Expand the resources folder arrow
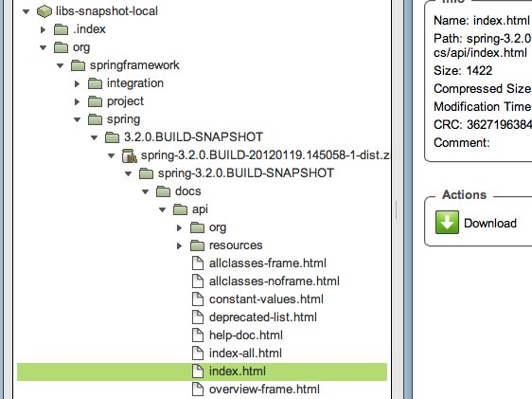The width and height of the screenshot is (532, 399). point(179,245)
